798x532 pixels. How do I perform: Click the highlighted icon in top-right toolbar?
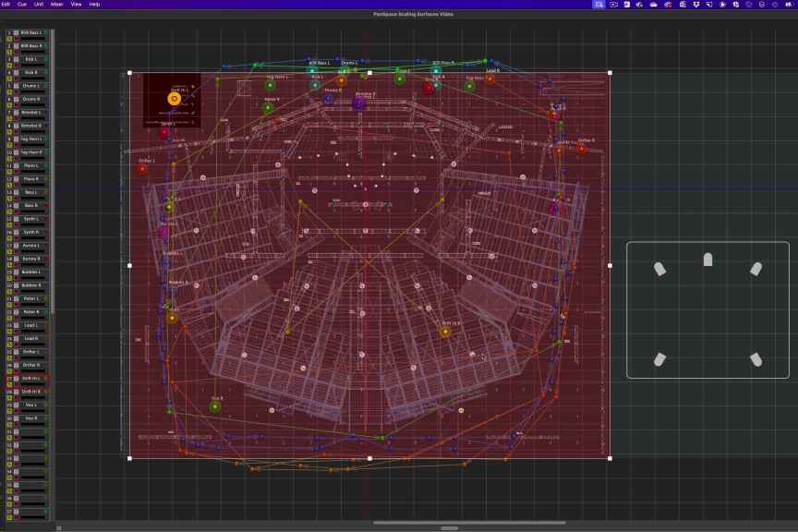tap(599, 4)
